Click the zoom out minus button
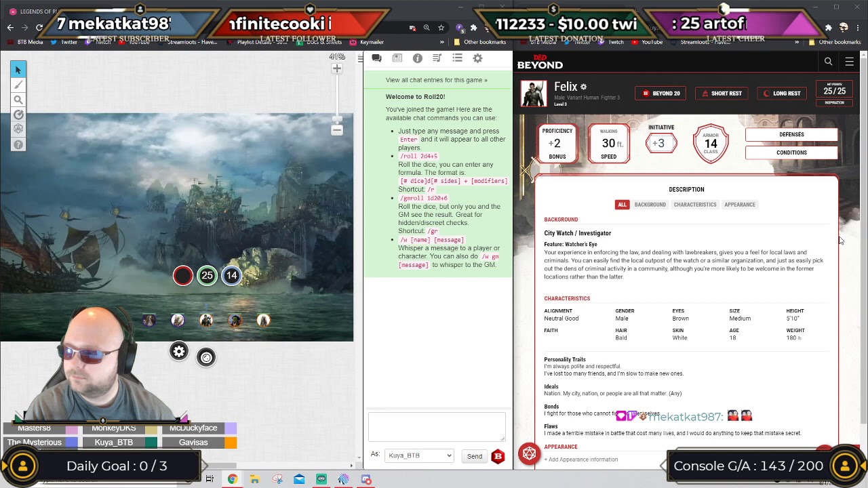The height and width of the screenshot is (488, 868). 337,130
